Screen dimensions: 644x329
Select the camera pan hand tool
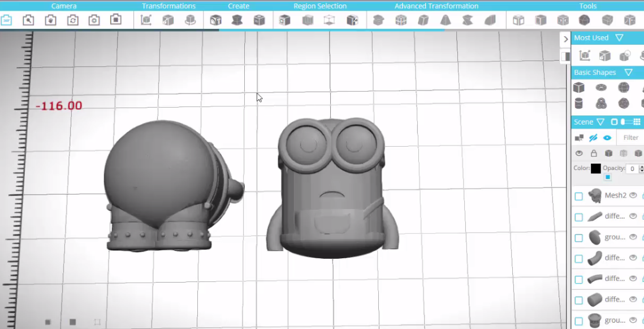50,20
